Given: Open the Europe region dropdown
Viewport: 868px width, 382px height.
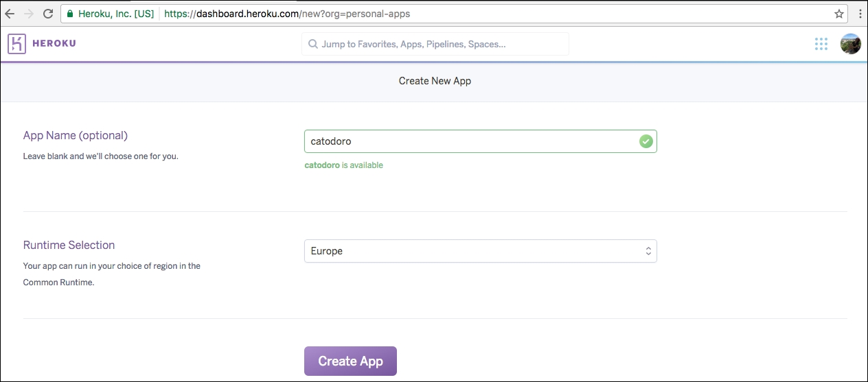Looking at the screenshot, I should (481, 251).
